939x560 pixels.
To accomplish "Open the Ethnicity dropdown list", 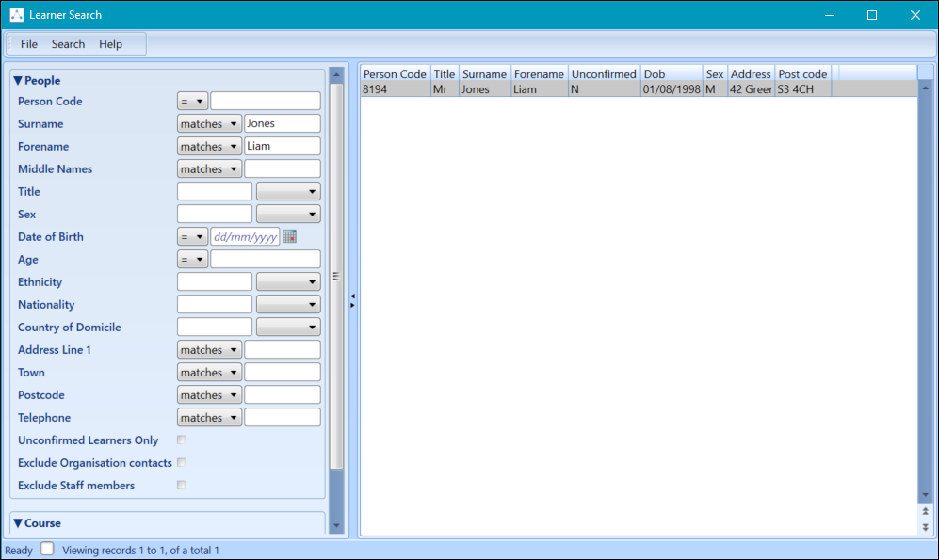I will coord(288,282).
